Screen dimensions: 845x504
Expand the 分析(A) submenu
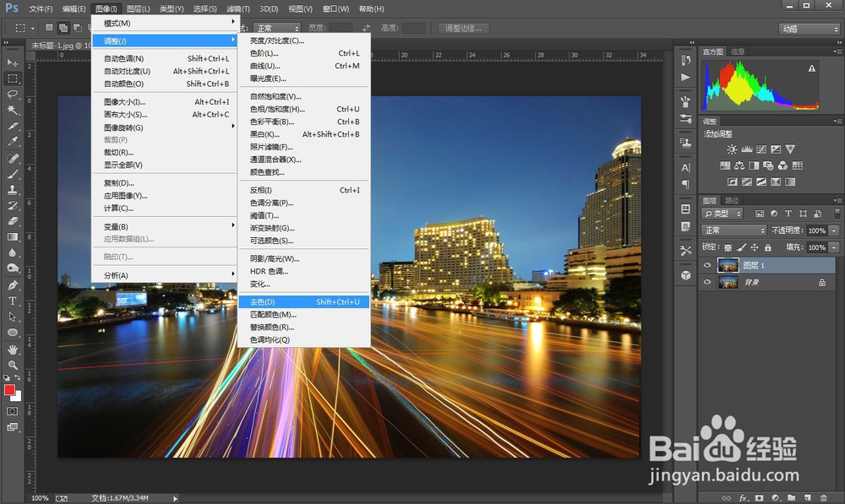165,275
